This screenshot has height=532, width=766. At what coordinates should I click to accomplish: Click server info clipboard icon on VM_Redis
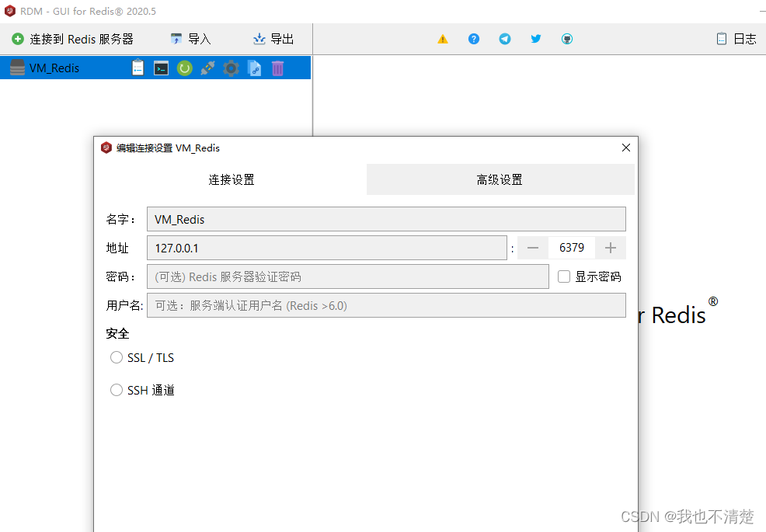click(x=138, y=68)
